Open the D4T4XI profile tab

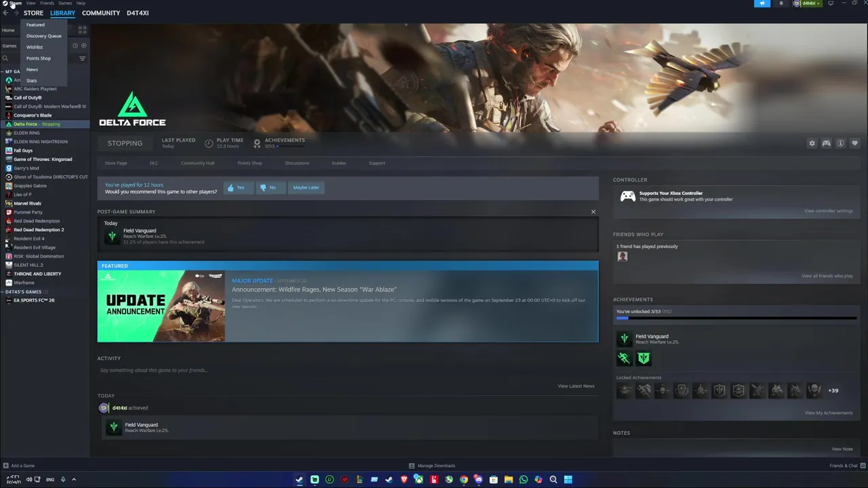138,13
